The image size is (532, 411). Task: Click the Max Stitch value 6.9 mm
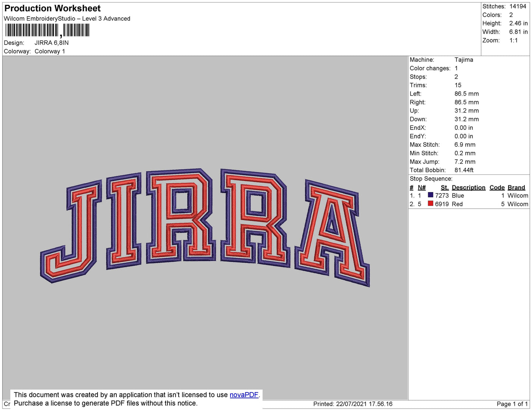465,145
